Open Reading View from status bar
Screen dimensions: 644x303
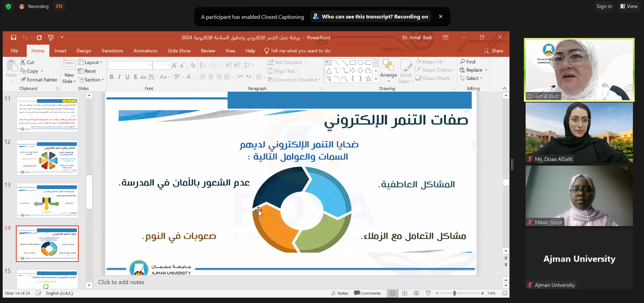point(416,293)
